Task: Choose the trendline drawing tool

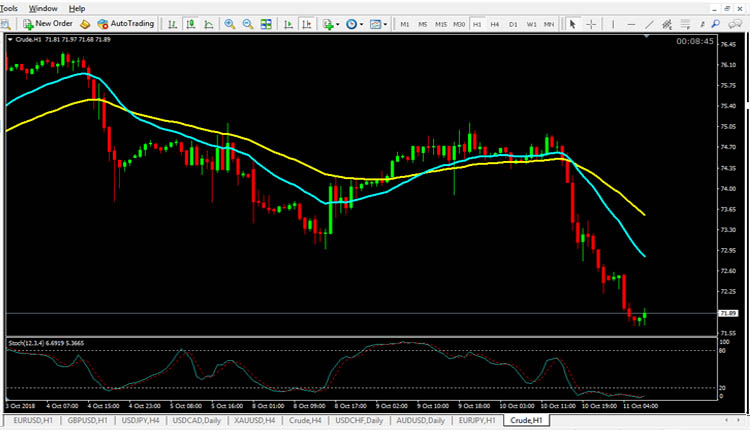Action: click(x=649, y=24)
